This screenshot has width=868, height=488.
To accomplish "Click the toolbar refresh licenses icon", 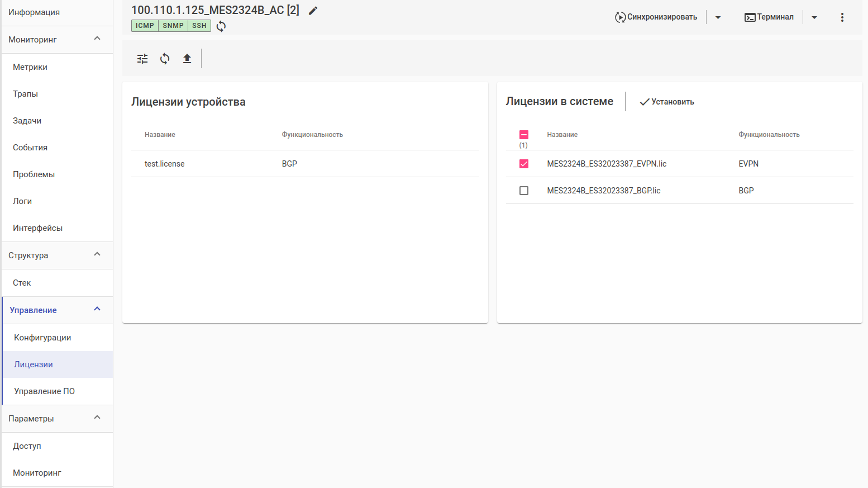I will [x=165, y=59].
